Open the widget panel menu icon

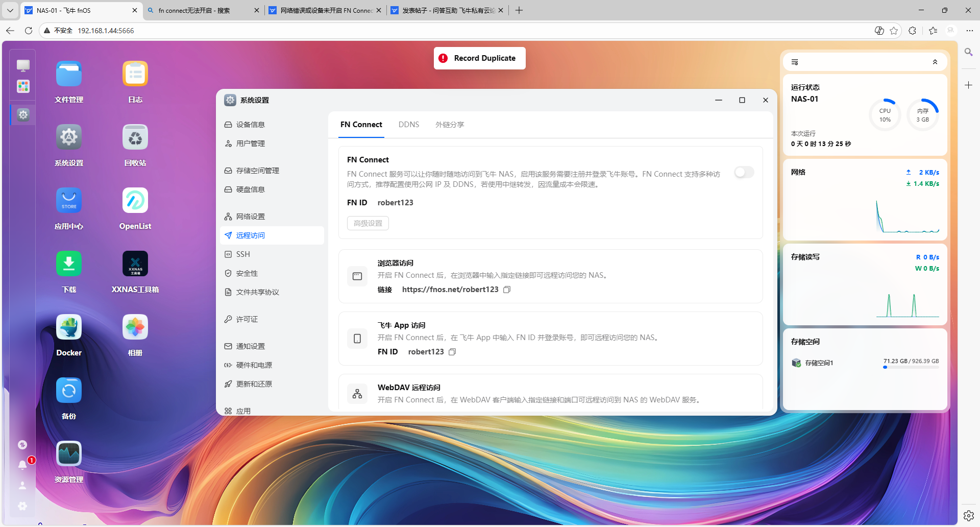pos(795,62)
